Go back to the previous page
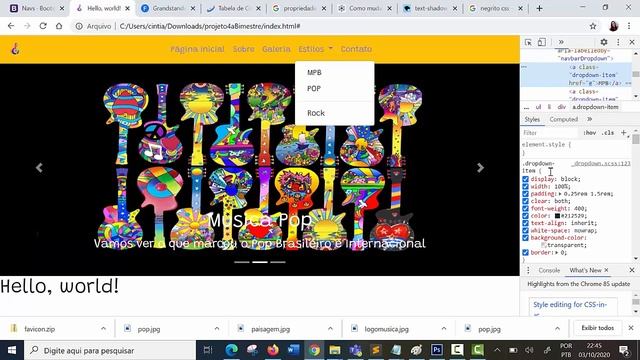 pos(11,26)
